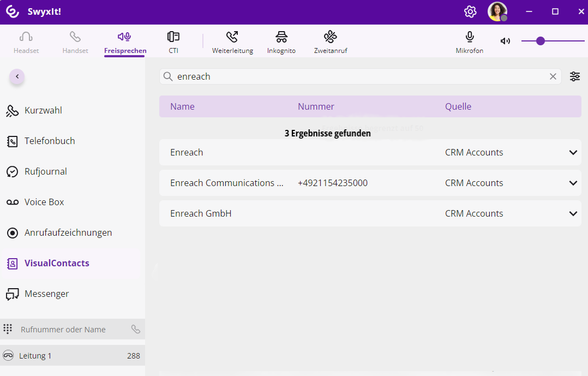Image resolution: width=588 pixels, height=376 pixels.
Task: Click the SwyxIt! logo icon
Action: point(13,11)
